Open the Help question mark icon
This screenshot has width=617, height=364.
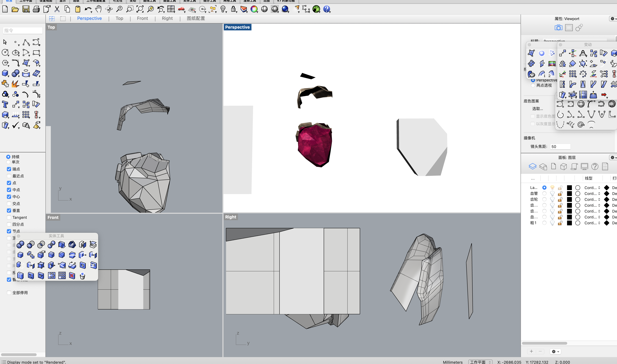327,9
